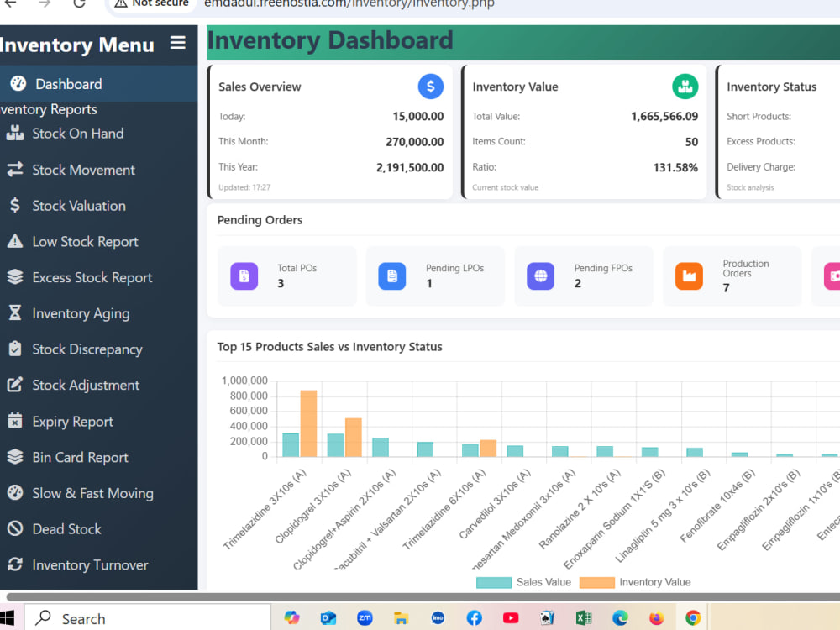This screenshot has width=840, height=630.
Task: Click the Windows taskbar Search box
Action: (x=148, y=618)
